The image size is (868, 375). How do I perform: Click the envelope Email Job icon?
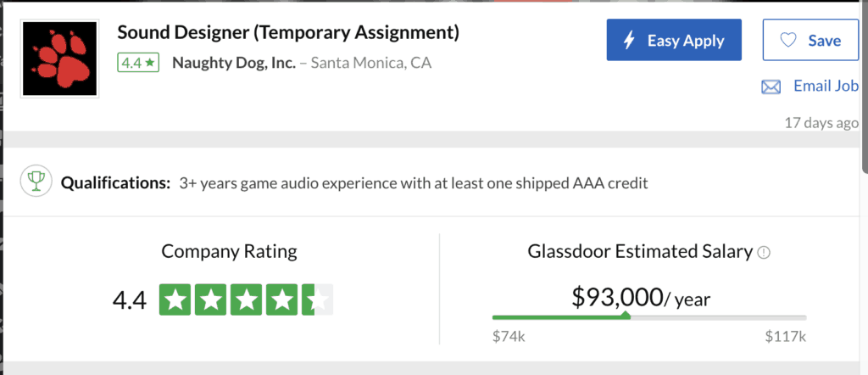tap(771, 87)
